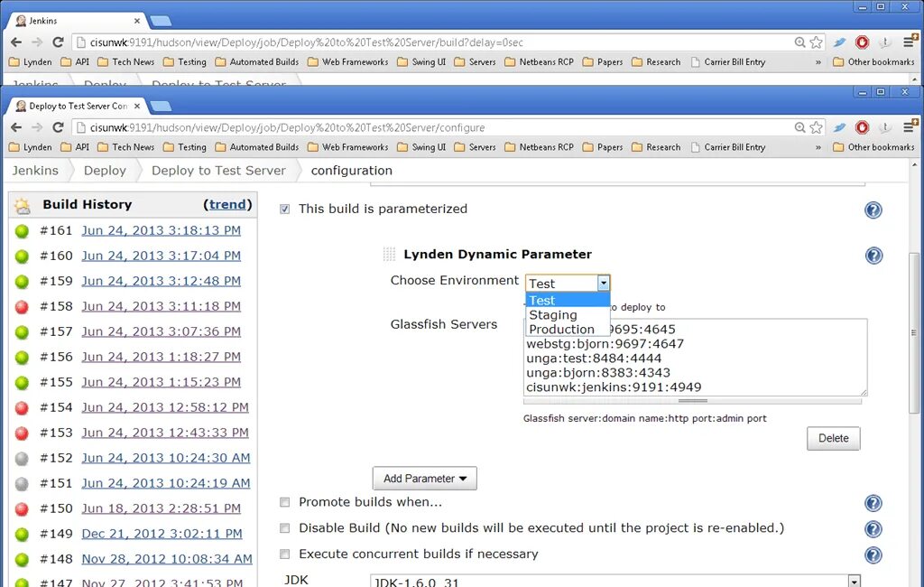
Task: Open help icon for Promote builds when
Action: (873, 503)
